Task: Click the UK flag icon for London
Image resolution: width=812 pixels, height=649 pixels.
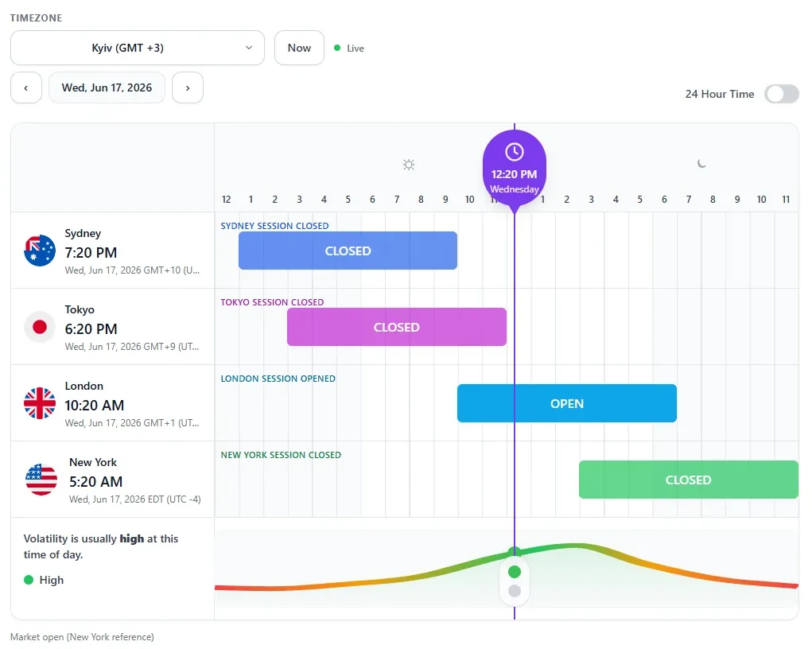Action: [x=40, y=403]
